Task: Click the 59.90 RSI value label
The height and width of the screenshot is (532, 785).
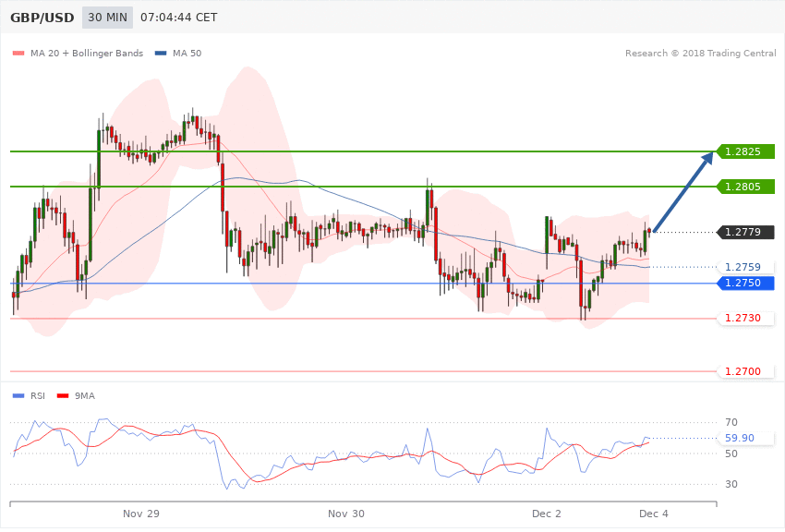Action: (745, 438)
